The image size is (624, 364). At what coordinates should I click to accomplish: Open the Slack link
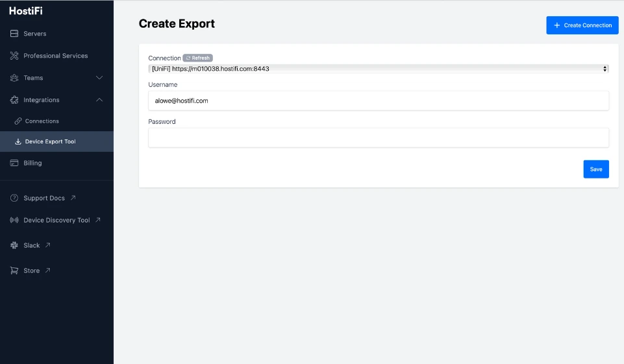[x=31, y=245]
